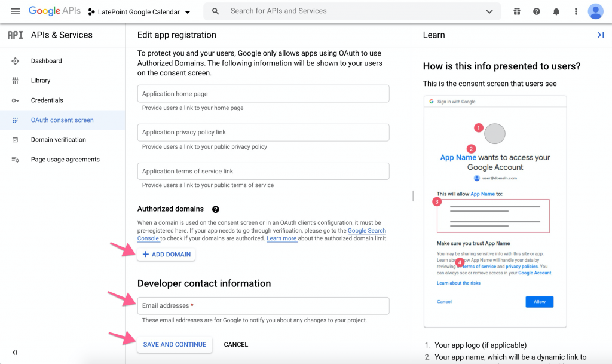612x364 pixels.
Task: Open Credentials in the sidebar
Action: tap(62, 100)
